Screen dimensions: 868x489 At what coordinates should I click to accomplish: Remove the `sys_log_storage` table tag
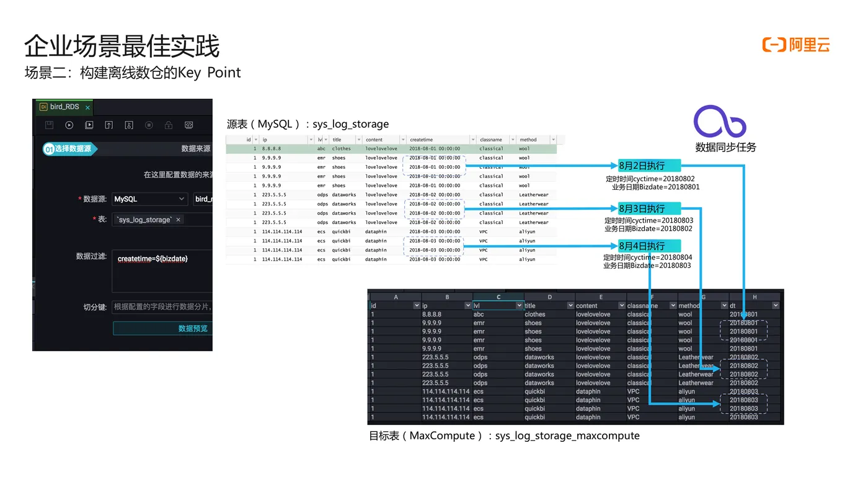(x=179, y=220)
